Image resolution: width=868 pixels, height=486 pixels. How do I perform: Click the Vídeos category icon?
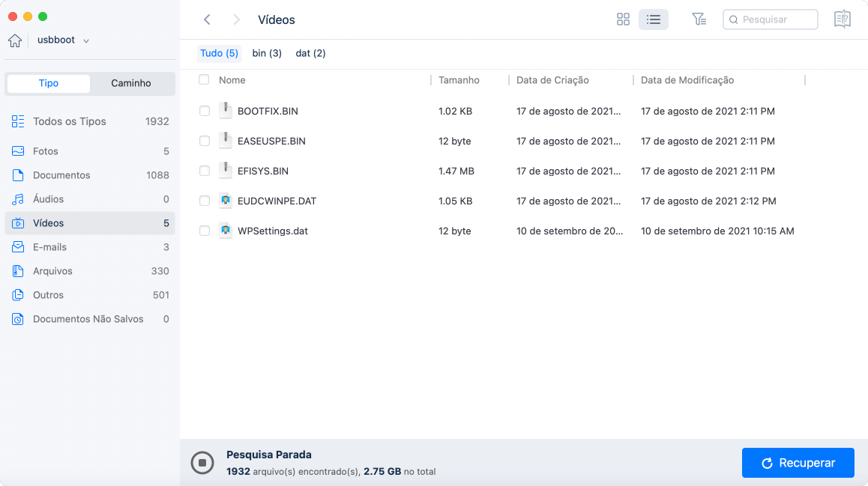click(18, 223)
